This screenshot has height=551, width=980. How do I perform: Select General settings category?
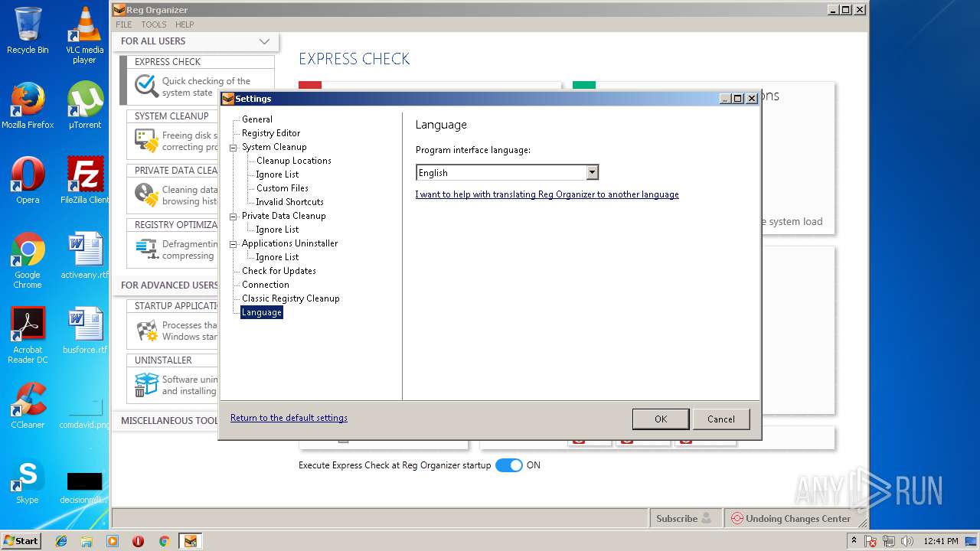point(257,119)
